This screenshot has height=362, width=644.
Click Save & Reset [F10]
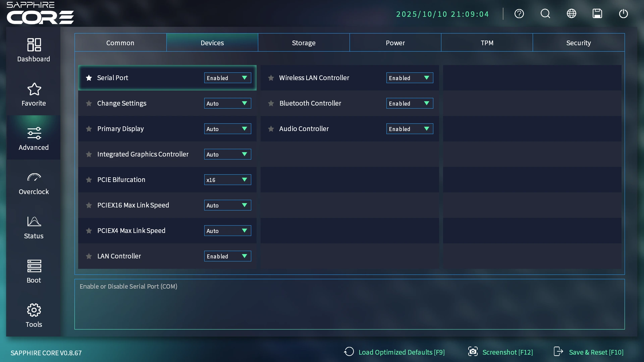589,352
